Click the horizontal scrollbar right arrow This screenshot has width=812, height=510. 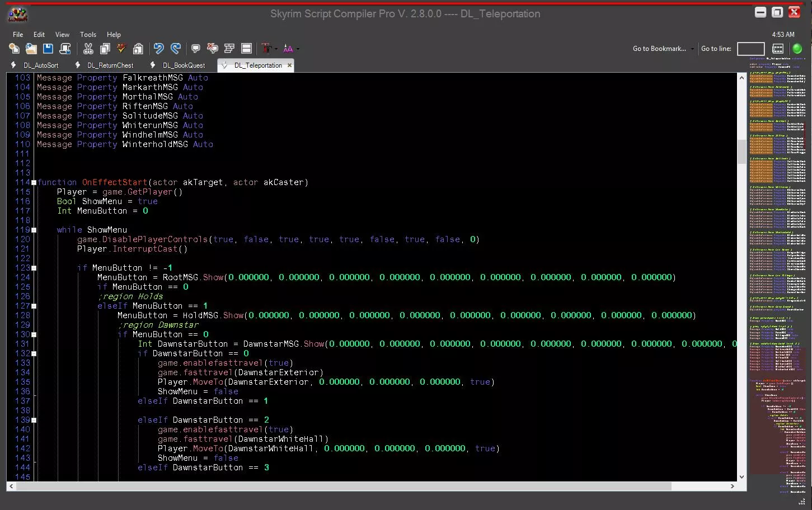(x=732, y=487)
